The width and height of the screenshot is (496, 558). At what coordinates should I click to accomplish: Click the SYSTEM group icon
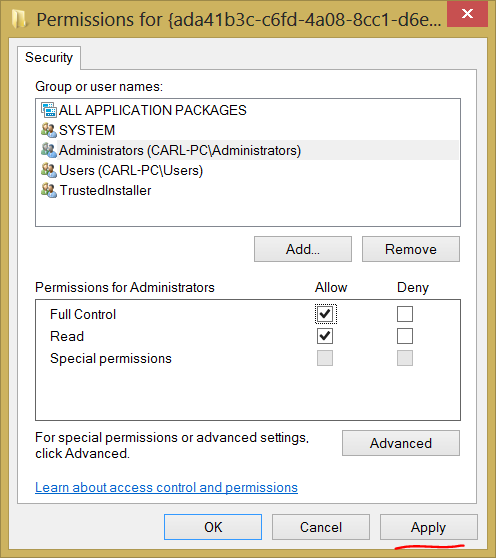pyautogui.click(x=49, y=130)
